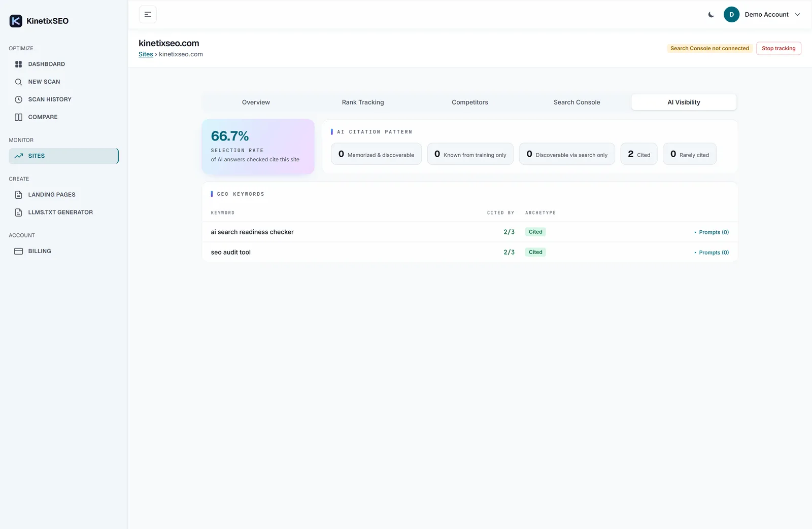
Task: Click the Cited badge for ai search readiness checker
Action: 535,232
